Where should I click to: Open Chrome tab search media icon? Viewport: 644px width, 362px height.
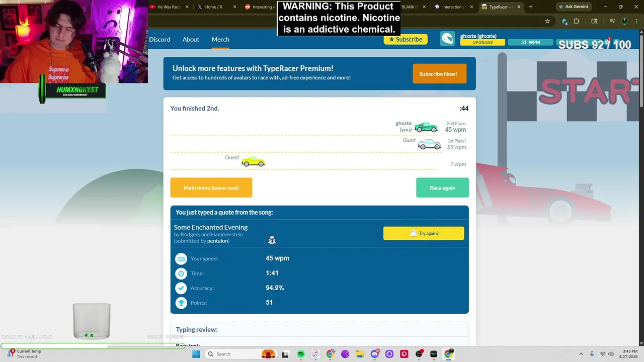tap(594, 21)
